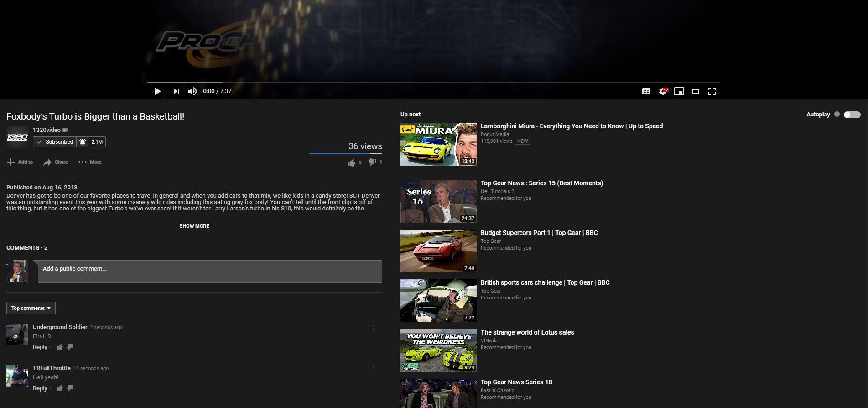Click the Autoplay info icon

(x=837, y=114)
